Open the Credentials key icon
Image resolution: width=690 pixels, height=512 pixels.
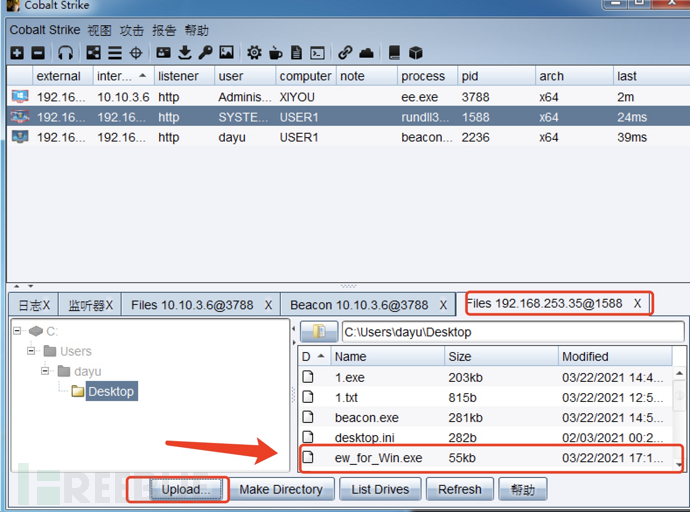205,53
